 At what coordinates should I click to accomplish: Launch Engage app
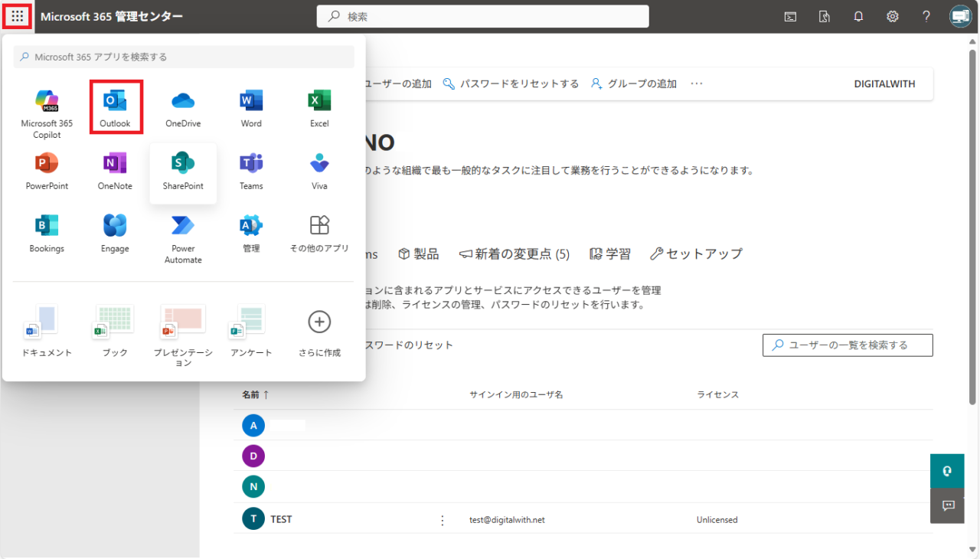click(115, 234)
